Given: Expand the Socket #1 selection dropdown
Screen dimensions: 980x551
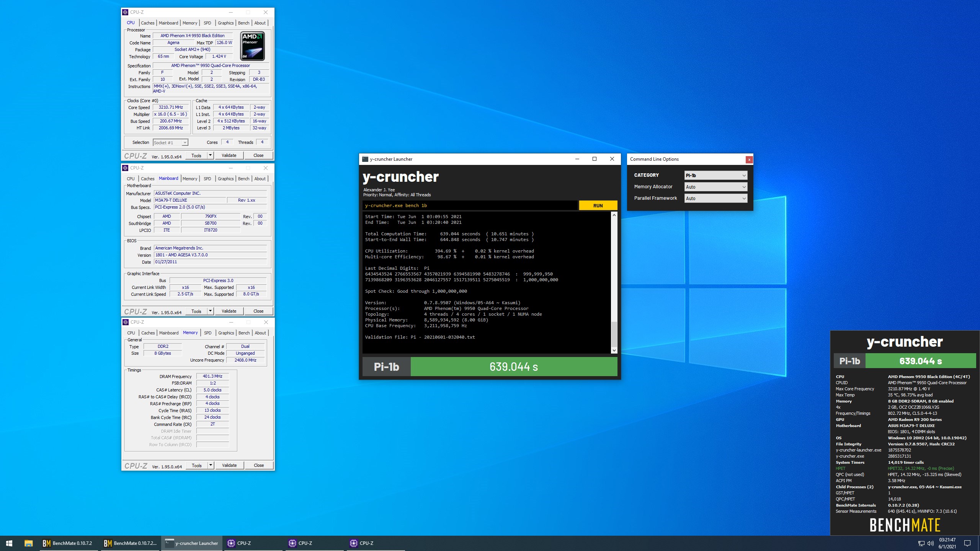Looking at the screenshot, I should tap(170, 142).
